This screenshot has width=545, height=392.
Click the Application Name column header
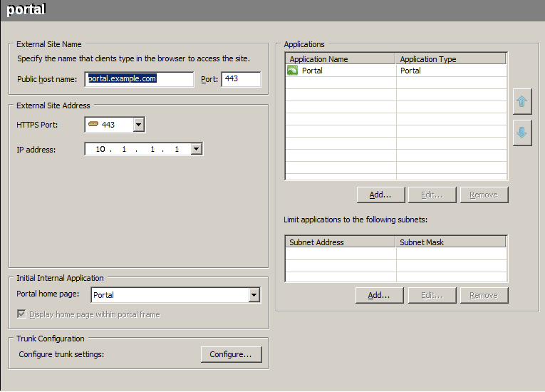[x=341, y=58]
